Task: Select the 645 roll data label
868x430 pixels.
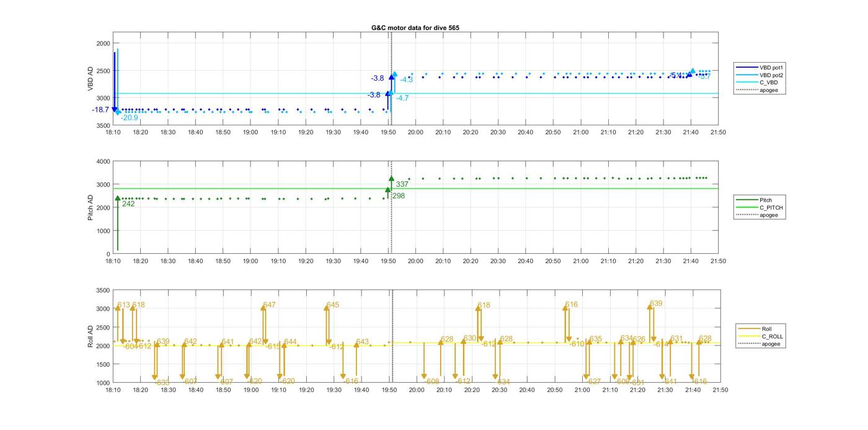Action: pyautogui.click(x=333, y=305)
